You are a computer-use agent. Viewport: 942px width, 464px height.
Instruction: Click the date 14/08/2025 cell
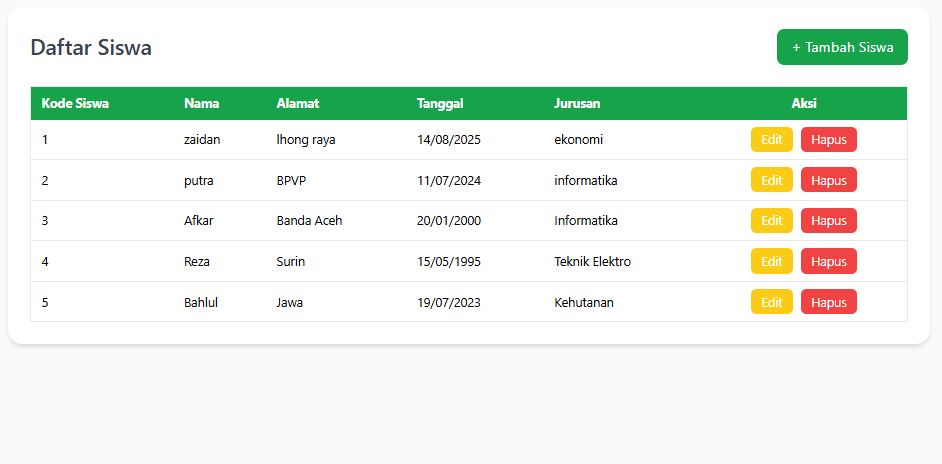[448, 140]
